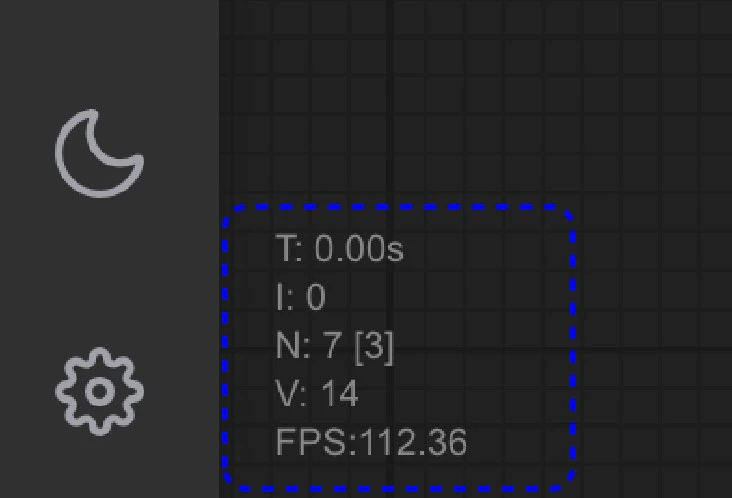732x498 pixels.
Task: Click the 112.36 number in the FPS line
Action: click(413, 442)
